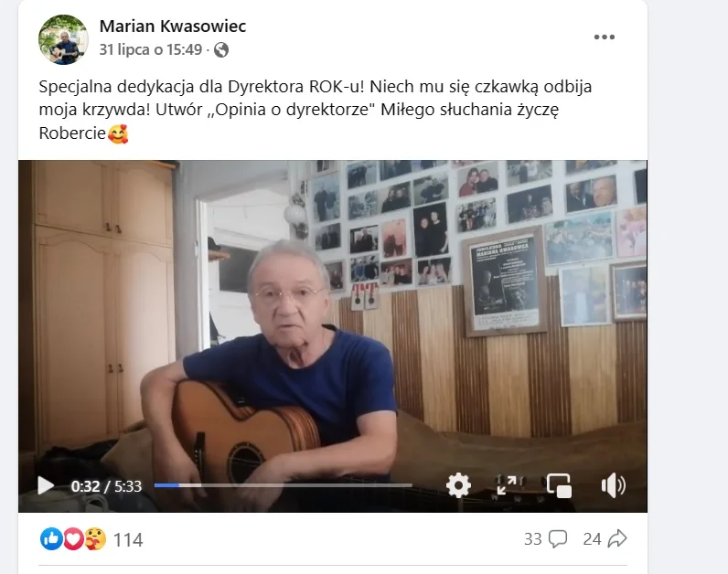Expand video to fullscreen
The image size is (728, 574).
click(509, 485)
